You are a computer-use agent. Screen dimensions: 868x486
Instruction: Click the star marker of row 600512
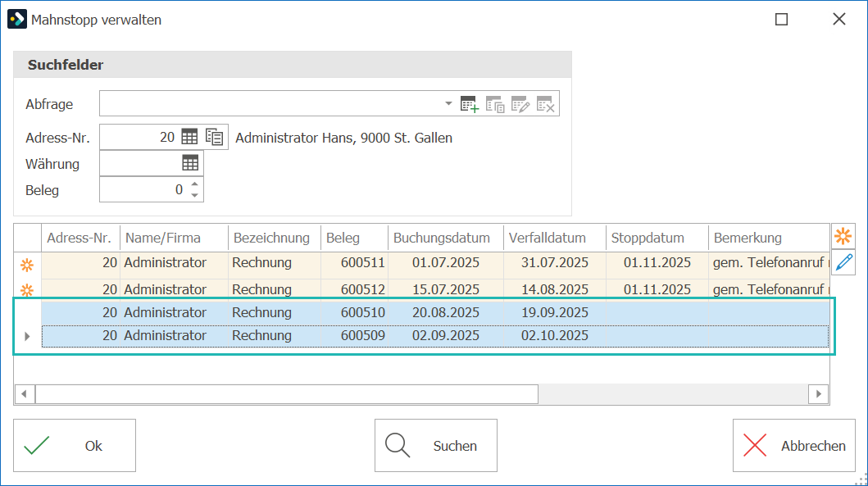[27, 289]
